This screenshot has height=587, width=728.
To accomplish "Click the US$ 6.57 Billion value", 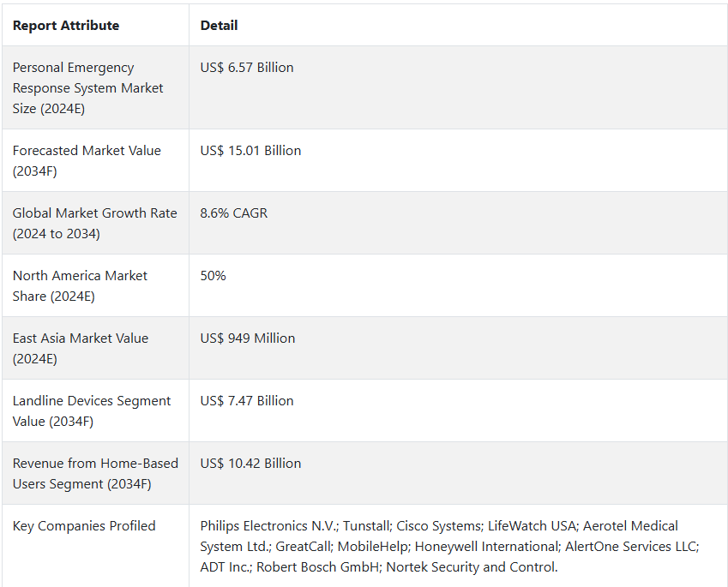I will click(x=247, y=68).
